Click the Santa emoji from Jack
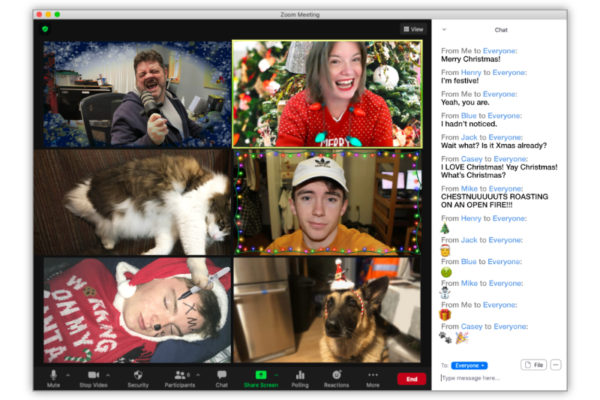The height and width of the screenshot is (400, 600). click(x=445, y=250)
